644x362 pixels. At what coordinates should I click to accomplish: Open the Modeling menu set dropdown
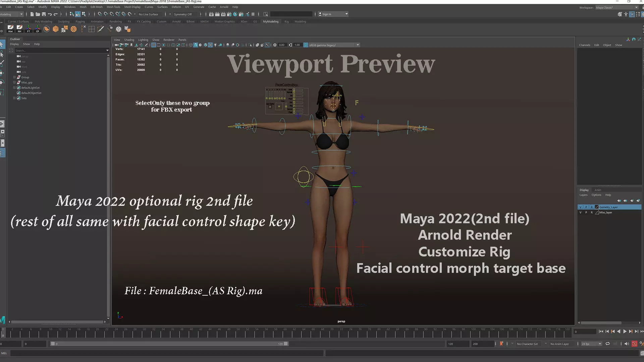click(x=11, y=14)
